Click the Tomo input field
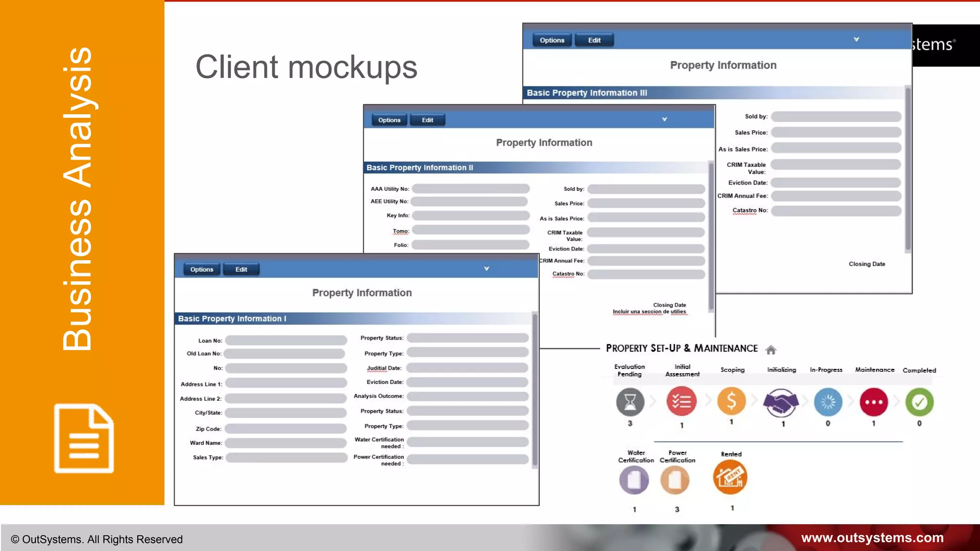This screenshot has width=980, height=551. click(x=470, y=230)
